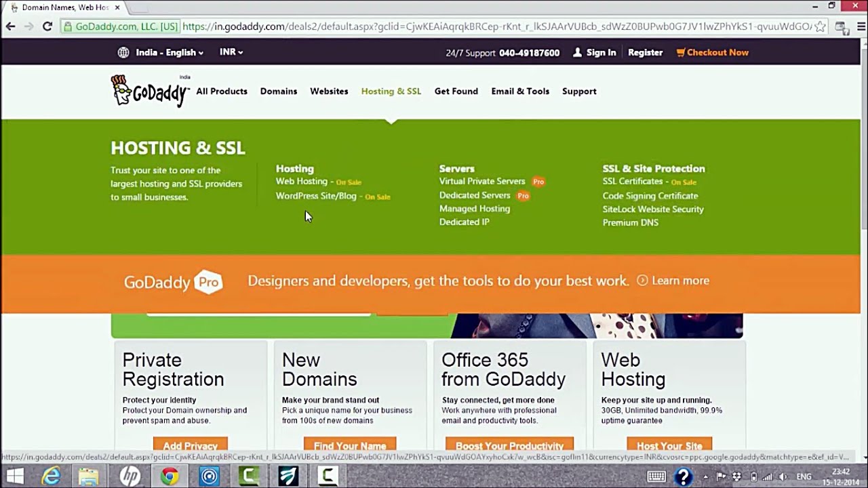Open Code Signing Certificate link
This screenshot has width=868, height=488.
(x=650, y=196)
